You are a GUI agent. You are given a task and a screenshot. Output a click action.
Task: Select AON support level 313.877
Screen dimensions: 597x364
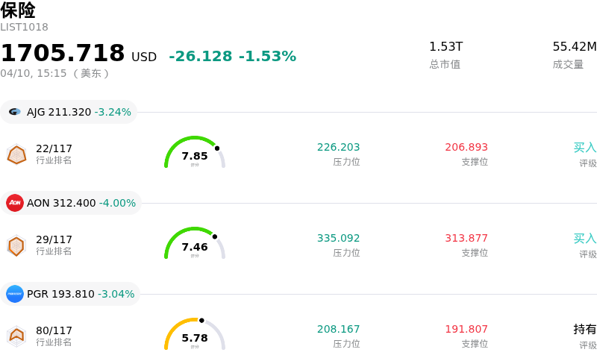click(x=466, y=239)
